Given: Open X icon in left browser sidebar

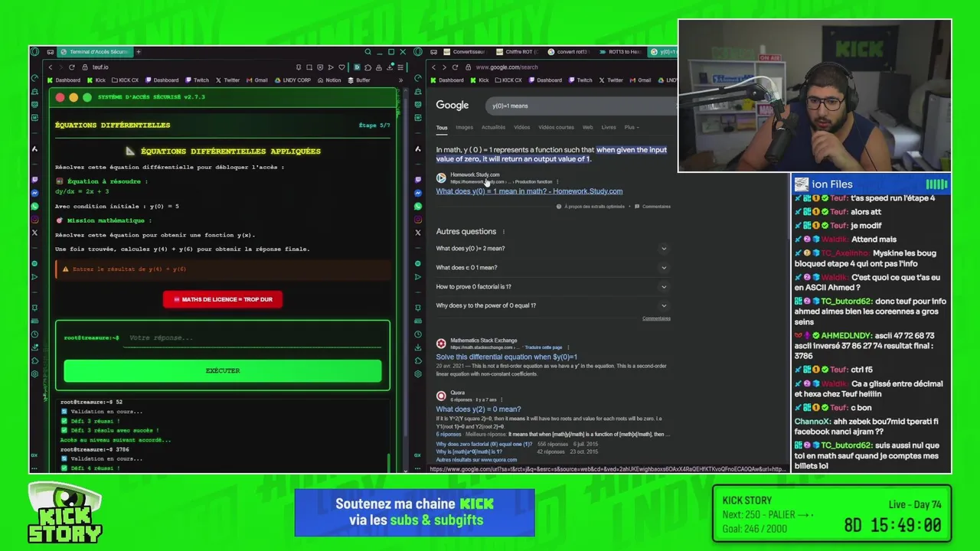Looking at the screenshot, I should point(34,232).
